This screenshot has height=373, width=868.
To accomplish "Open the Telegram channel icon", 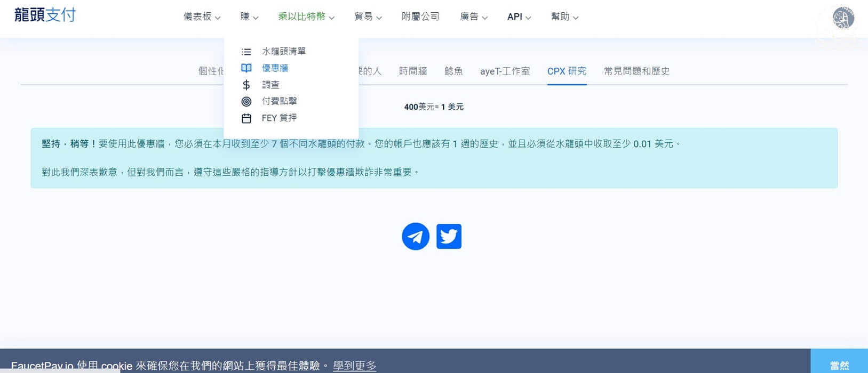I will 416,236.
